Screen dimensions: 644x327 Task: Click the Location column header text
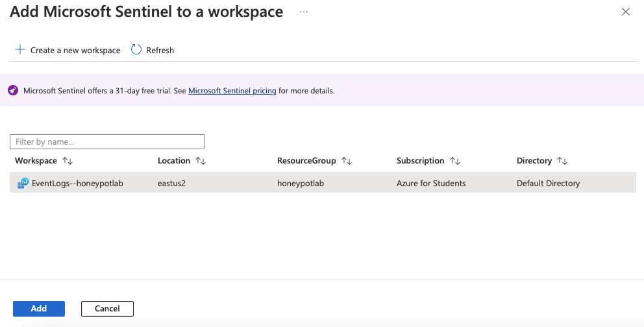pyautogui.click(x=174, y=160)
